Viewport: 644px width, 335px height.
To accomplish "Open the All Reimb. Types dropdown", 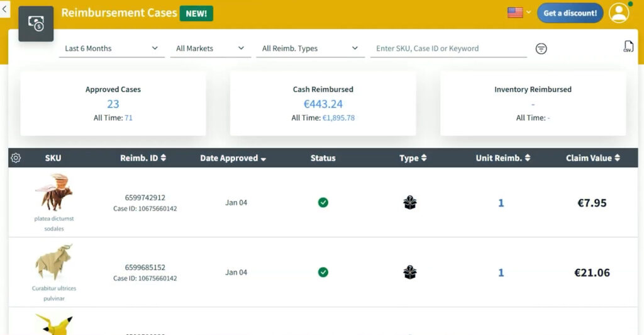I will pyautogui.click(x=310, y=48).
